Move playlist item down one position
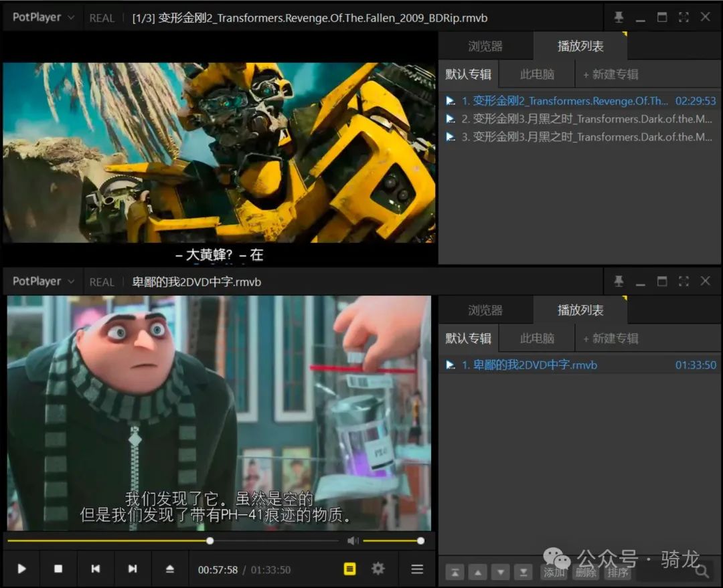Screen dimensions: 723x588 click(x=500, y=572)
